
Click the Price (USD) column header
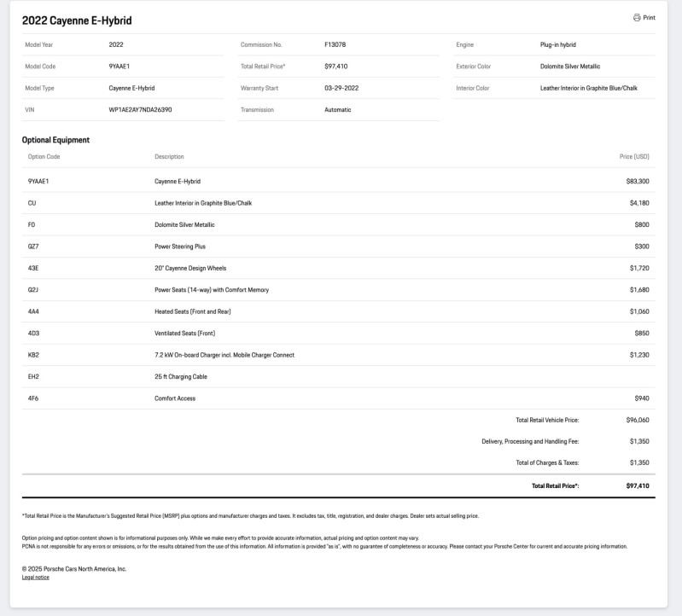pos(634,156)
